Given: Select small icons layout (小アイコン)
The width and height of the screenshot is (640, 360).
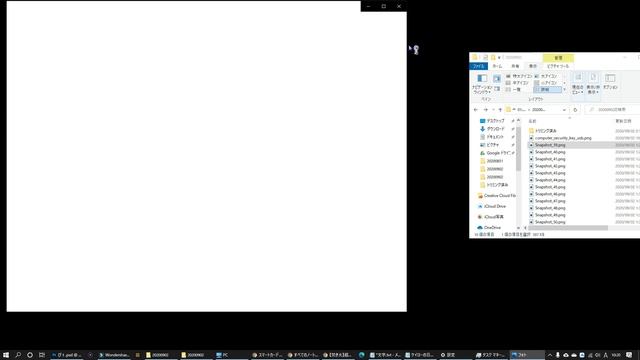Looking at the screenshot, I should point(546,83).
